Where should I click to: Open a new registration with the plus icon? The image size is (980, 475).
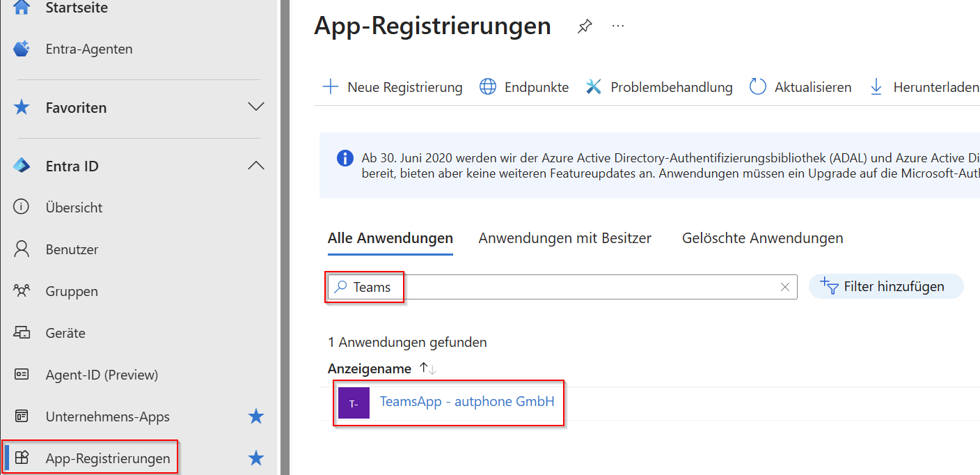click(x=330, y=86)
